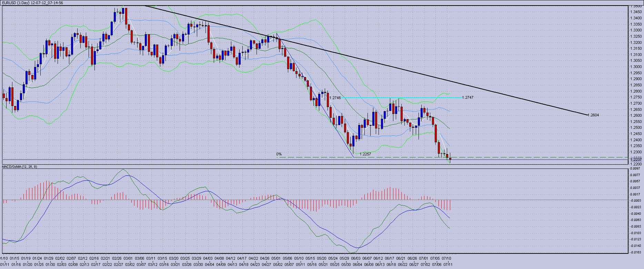
Task: Select the steep blue downtrend line
Action: click(317, 100)
